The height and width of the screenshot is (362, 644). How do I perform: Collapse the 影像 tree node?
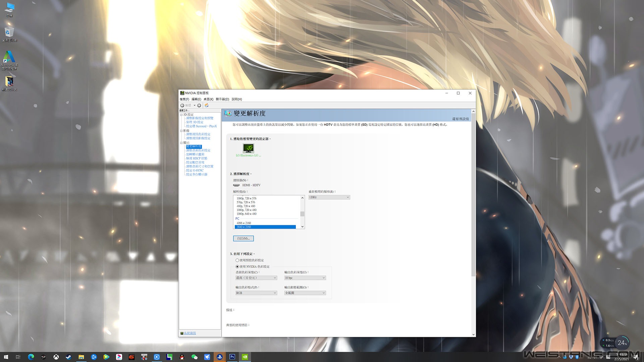click(181, 131)
